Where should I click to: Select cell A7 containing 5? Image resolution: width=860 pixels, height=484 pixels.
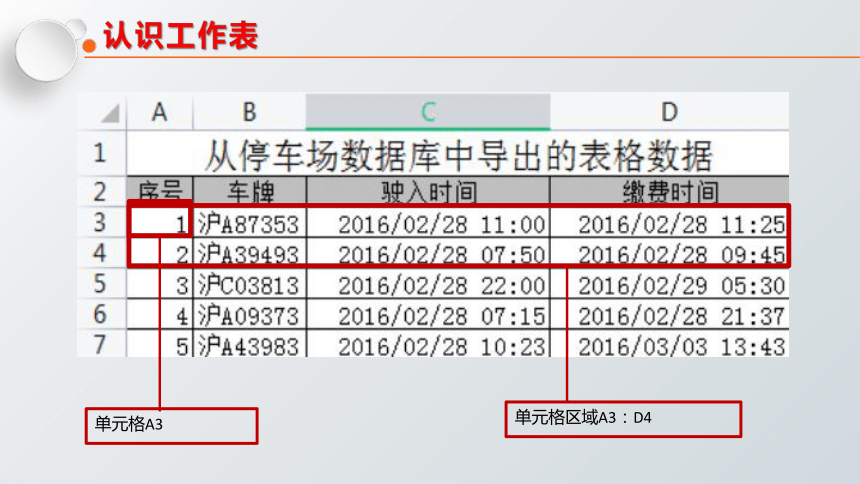pos(160,344)
